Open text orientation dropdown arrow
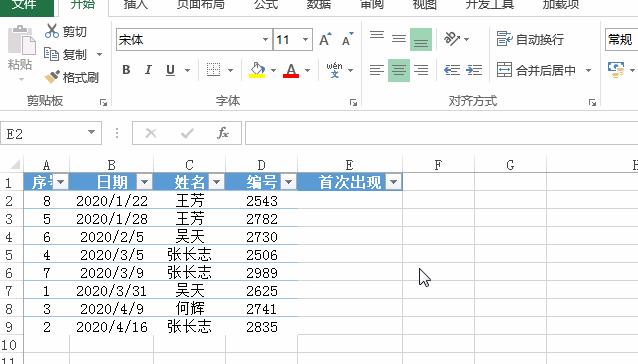This screenshot has height=364, width=638. pos(466,39)
